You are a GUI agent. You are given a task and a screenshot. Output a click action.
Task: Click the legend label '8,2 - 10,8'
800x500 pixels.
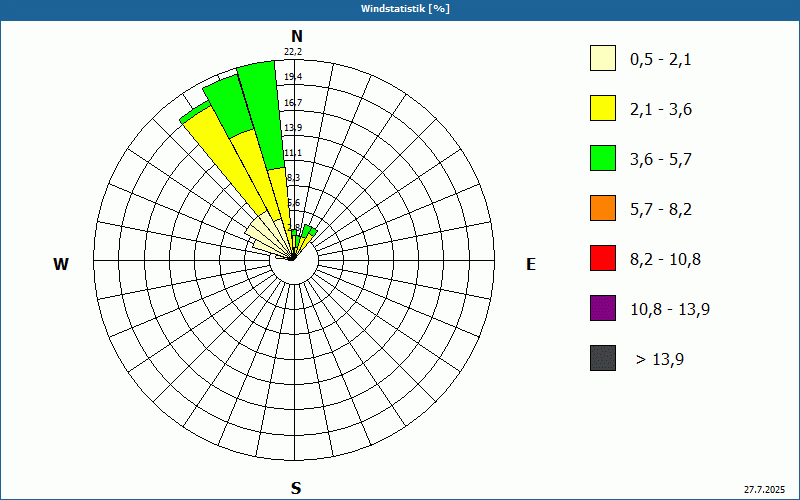coord(665,260)
